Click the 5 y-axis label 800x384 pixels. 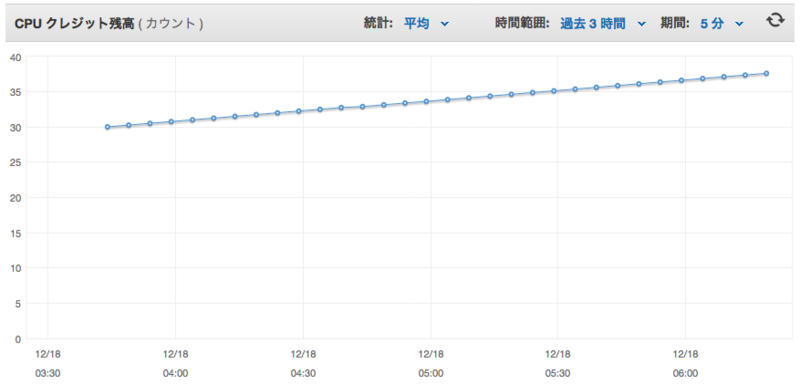[x=18, y=304]
